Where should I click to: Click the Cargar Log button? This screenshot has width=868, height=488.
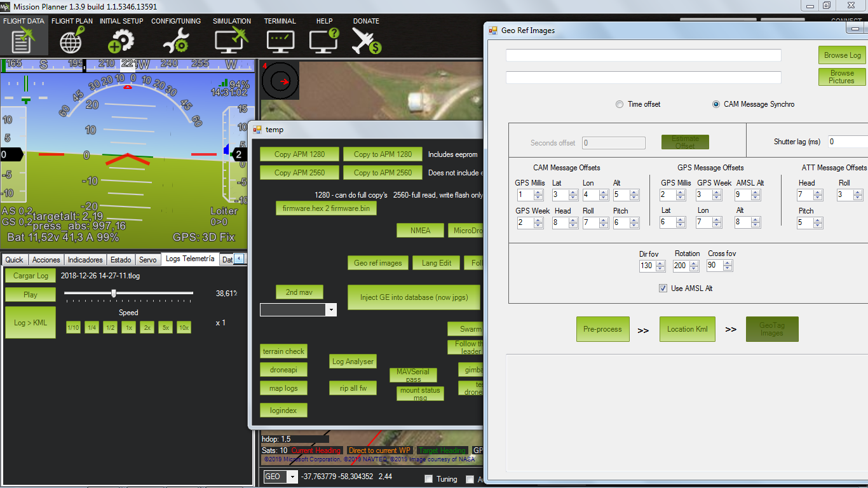31,276
